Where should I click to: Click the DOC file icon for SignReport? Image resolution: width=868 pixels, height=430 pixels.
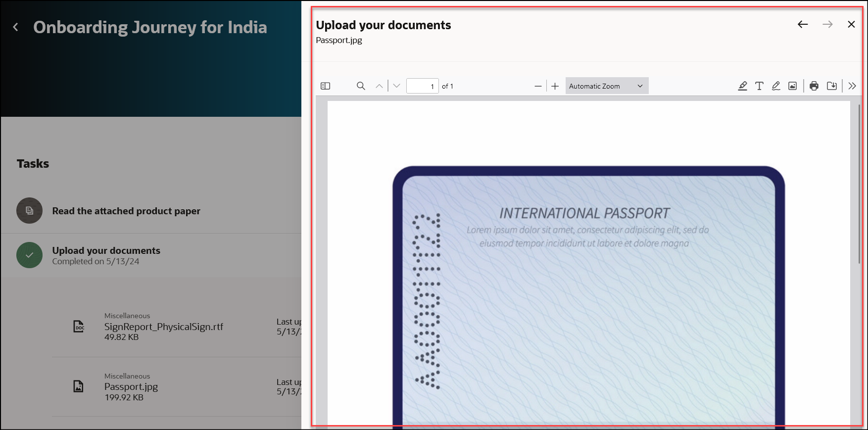(x=79, y=326)
